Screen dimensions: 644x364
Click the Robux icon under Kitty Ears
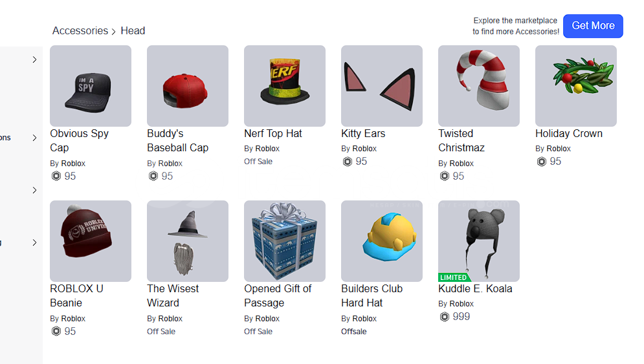click(x=348, y=162)
